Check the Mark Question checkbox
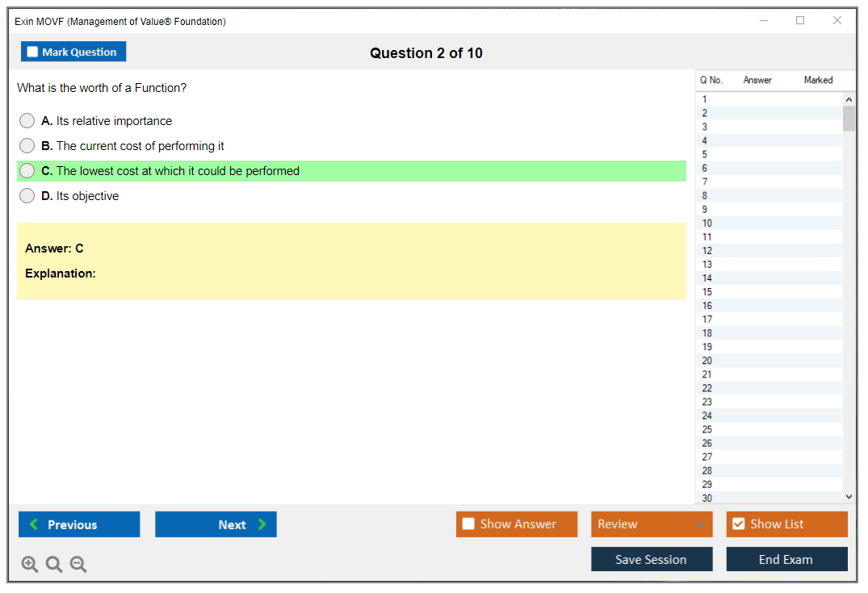 pyautogui.click(x=33, y=52)
